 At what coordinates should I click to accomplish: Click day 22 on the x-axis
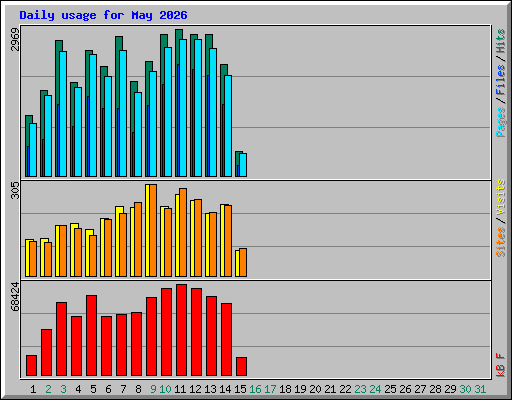(x=345, y=389)
